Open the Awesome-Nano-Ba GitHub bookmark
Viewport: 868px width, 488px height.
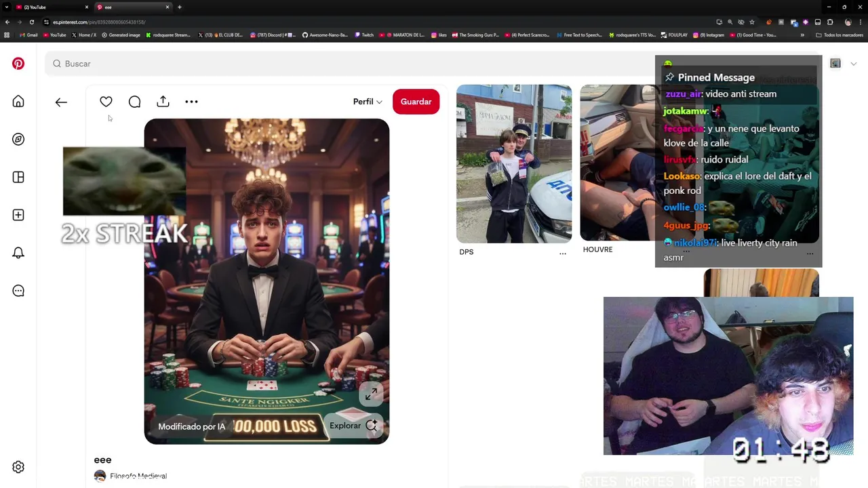pyautogui.click(x=324, y=35)
